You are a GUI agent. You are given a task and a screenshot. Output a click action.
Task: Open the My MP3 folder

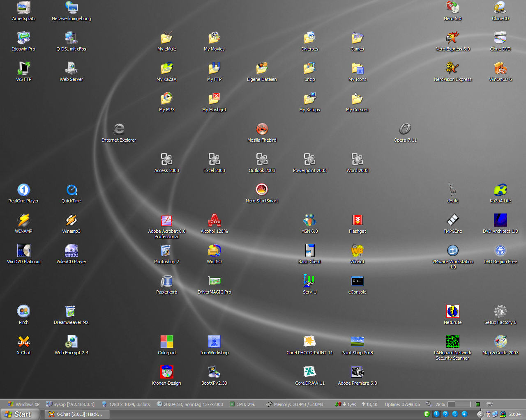(x=166, y=99)
